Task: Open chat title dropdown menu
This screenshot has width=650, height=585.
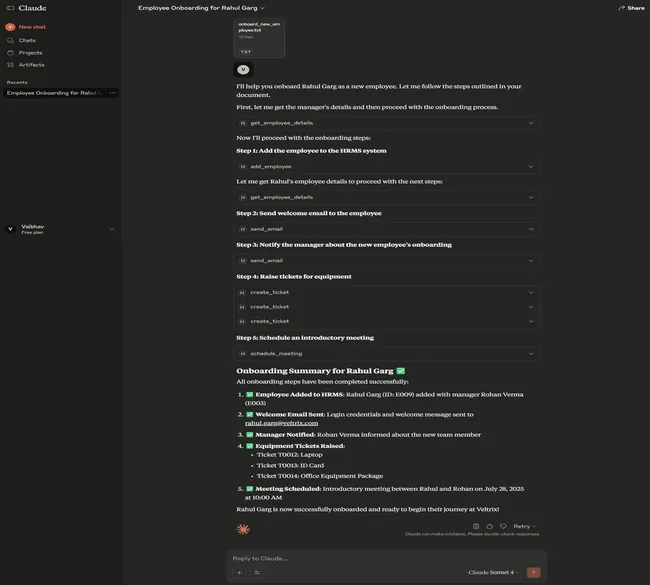Action: (262, 8)
